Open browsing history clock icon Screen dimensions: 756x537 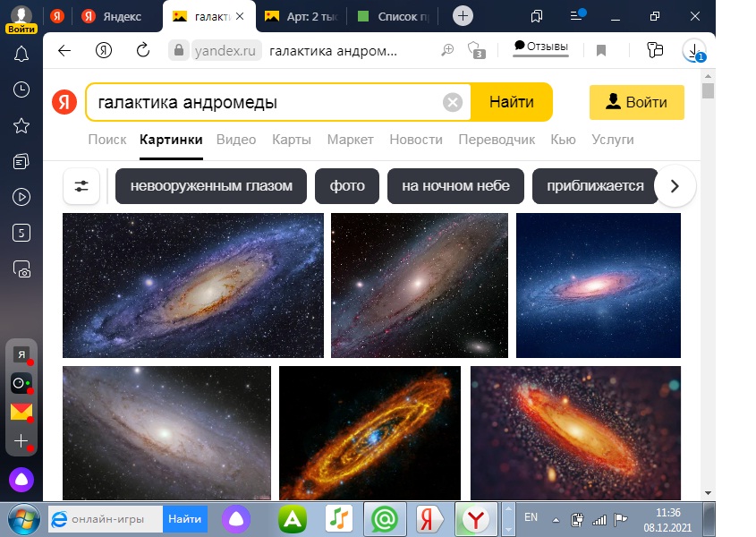(21, 89)
